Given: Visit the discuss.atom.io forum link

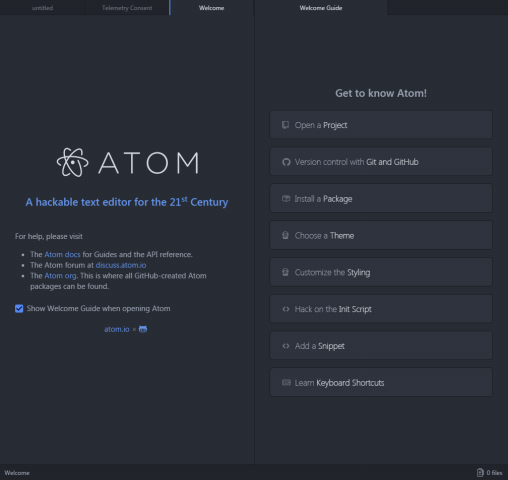Looking at the screenshot, I should click(x=121, y=265).
